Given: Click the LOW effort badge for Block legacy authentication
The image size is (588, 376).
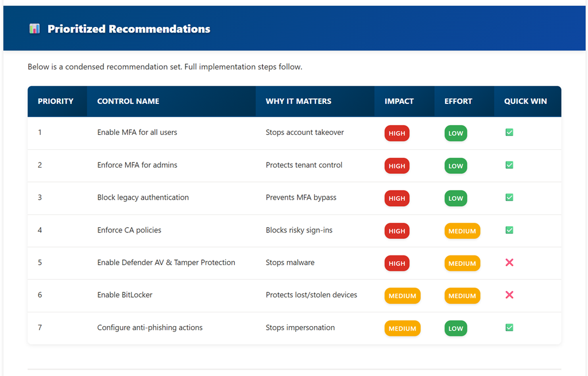Looking at the screenshot, I should coord(456,198).
